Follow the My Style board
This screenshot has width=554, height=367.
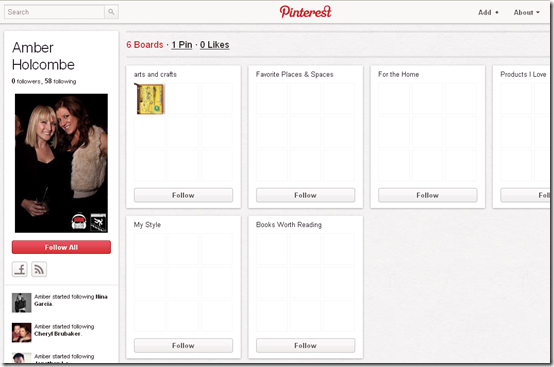183,345
